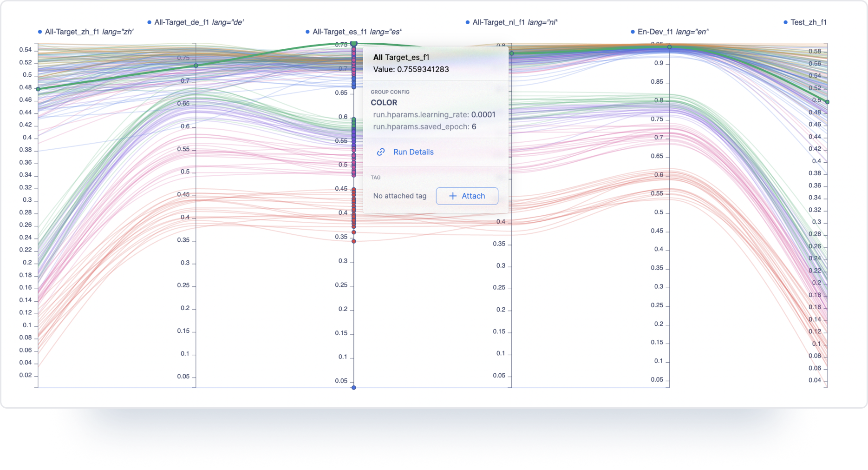Click the blue dot beside All-Target_de_f1 label

[x=150, y=22]
